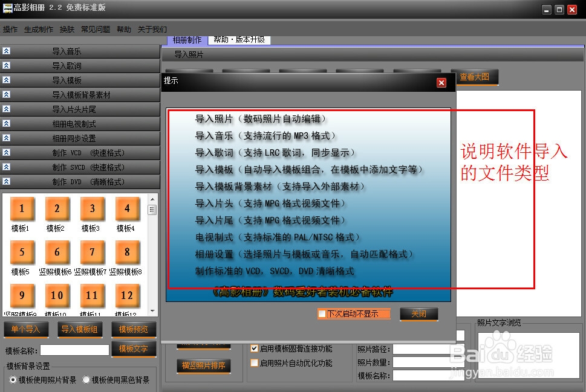Click the 单个导入 button
Image resolution: width=586 pixels, height=392 pixels.
tap(26, 329)
